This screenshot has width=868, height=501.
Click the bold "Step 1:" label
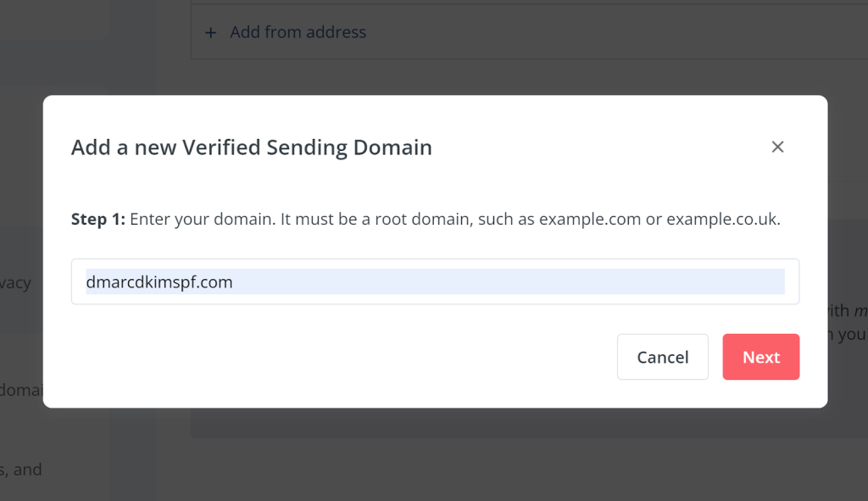98,220
